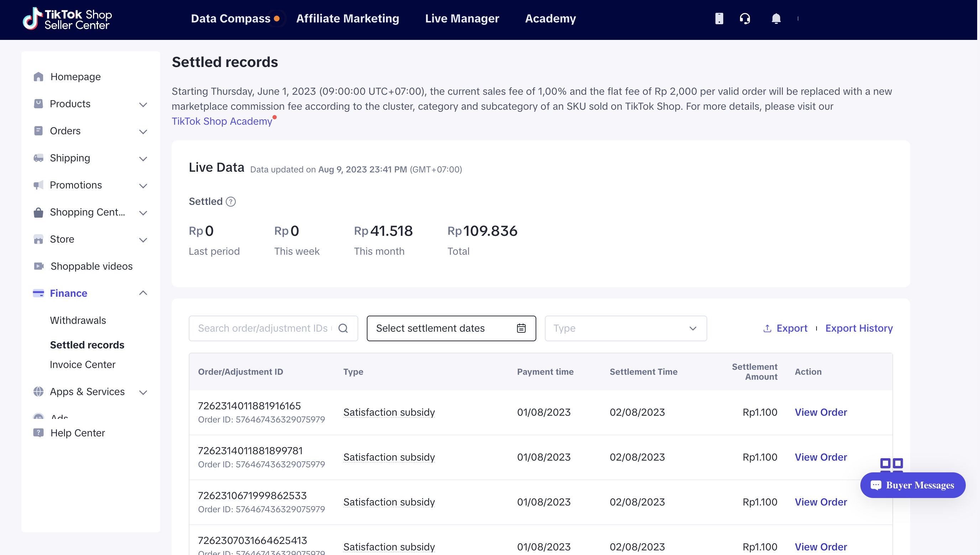
Task: Open the TikTok Shop Academy link
Action: click(x=222, y=121)
